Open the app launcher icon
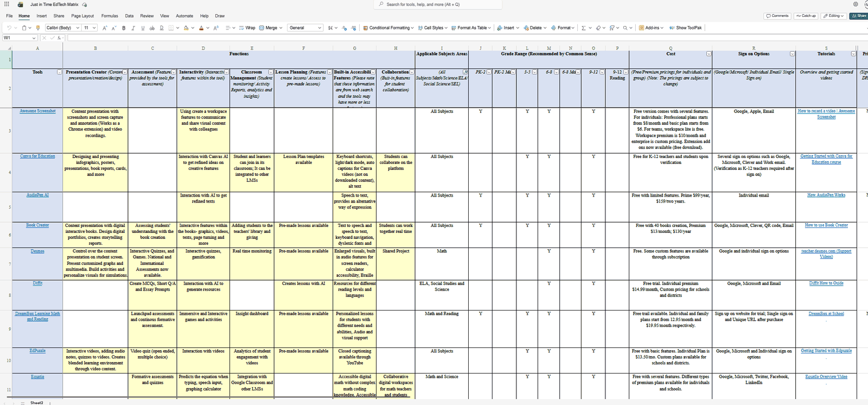Viewport: 868px width, 405px height. coord(7,4)
